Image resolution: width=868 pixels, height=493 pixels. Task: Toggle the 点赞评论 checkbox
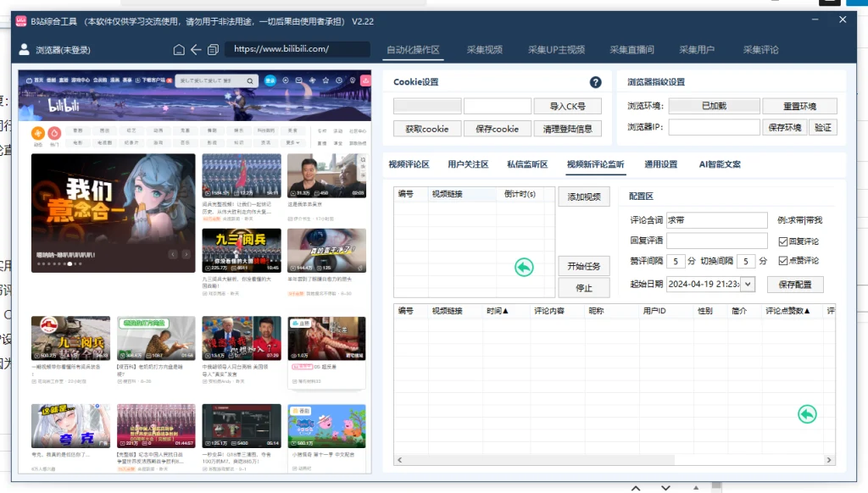[782, 261]
